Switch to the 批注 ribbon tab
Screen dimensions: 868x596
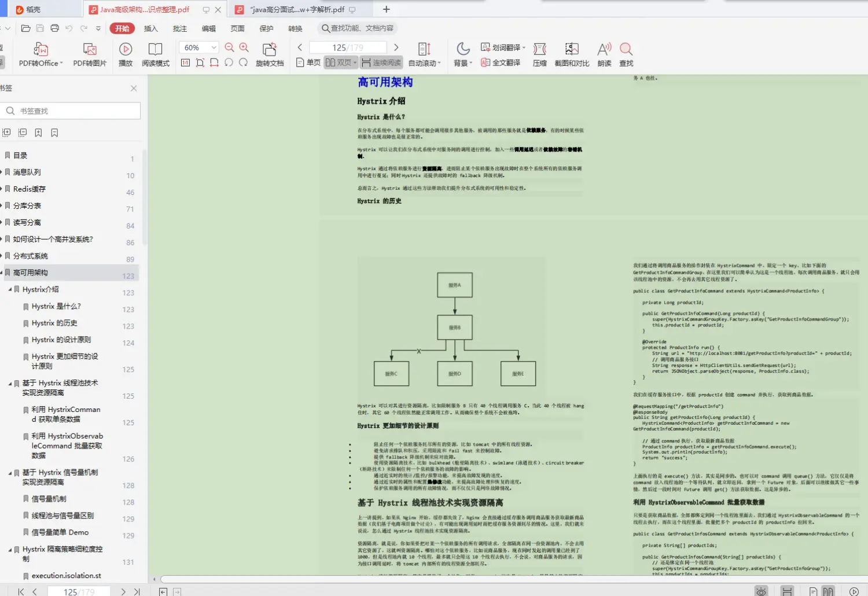pos(180,28)
